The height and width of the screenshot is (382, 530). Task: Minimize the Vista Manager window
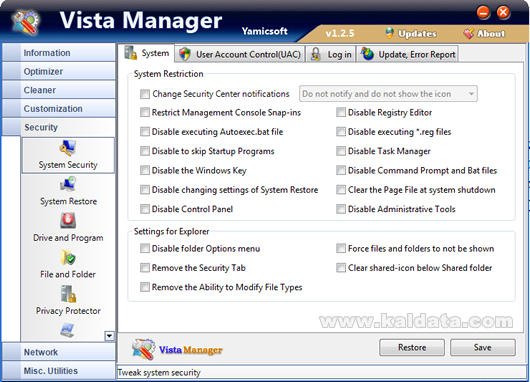pos(483,13)
